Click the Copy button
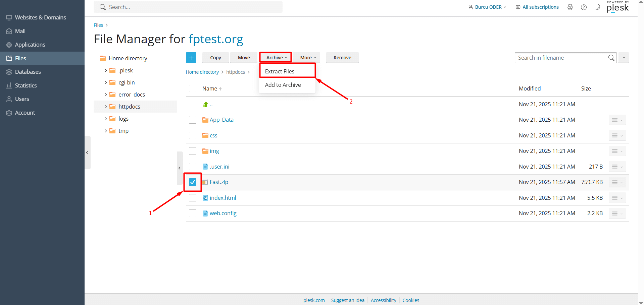Image resolution: width=644 pixels, height=305 pixels. [215, 57]
